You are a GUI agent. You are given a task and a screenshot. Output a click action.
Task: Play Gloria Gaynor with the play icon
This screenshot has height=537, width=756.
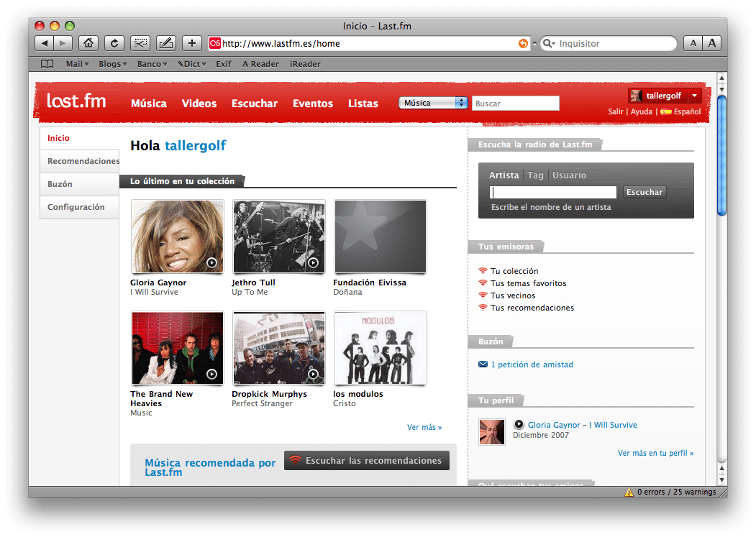click(211, 262)
